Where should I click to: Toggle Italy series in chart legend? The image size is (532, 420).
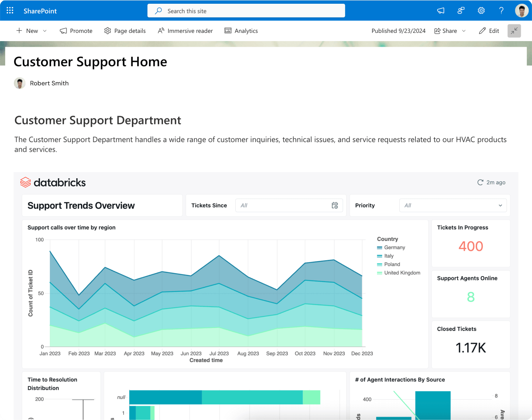pos(389,256)
